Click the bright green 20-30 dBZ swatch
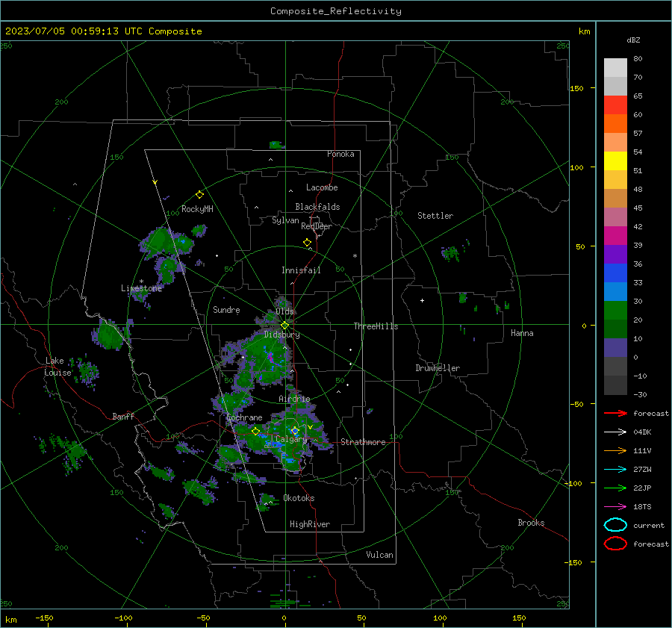672x628 pixels. [x=615, y=311]
